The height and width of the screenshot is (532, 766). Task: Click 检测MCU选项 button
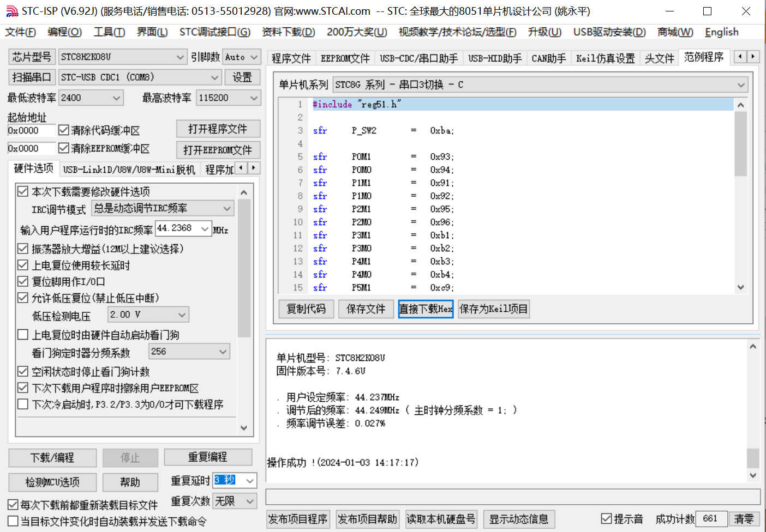click(52, 482)
